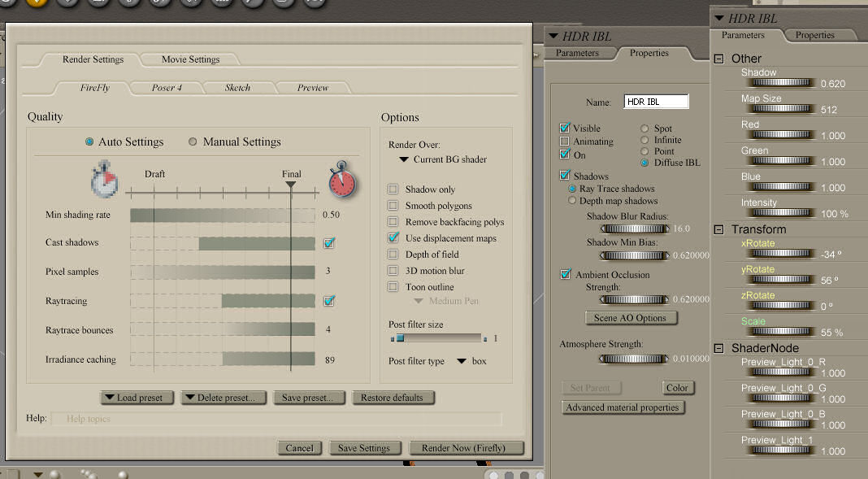Click the Draft stopwatch icon

coord(105,179)
